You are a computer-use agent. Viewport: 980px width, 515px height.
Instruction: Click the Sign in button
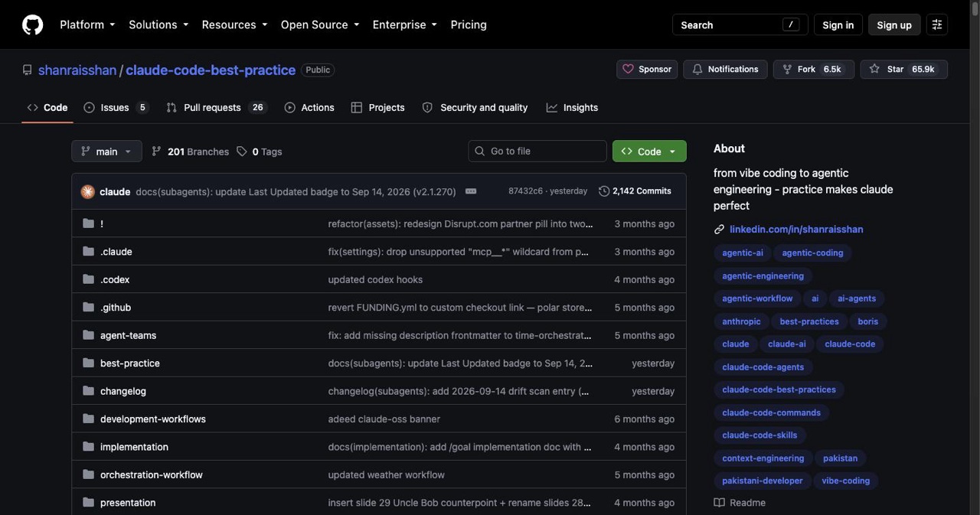pyautogui.click(x=838, y=24)
